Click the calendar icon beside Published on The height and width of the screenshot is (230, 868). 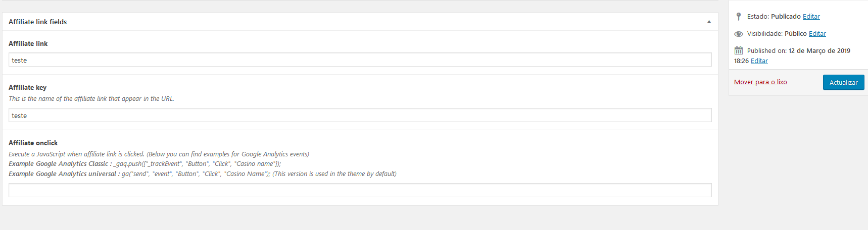click(739, 50)
